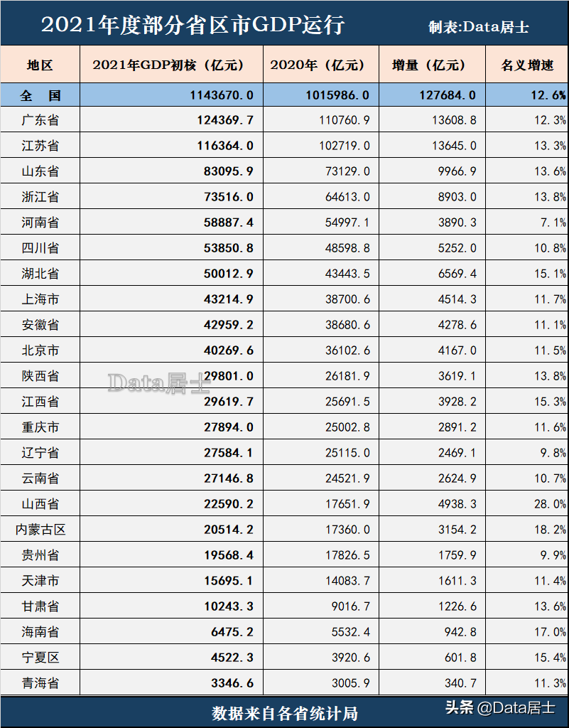Select the '广东省' region cell
The height and width of the screenshot is (728, 569).
pyautogui.click(x=40, y=120)
